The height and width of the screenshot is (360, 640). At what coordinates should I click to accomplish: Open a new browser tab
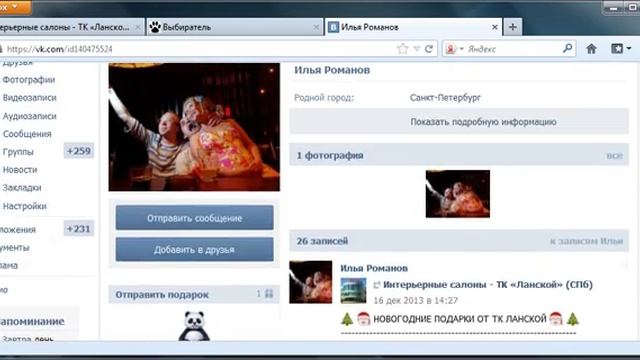point(513,27)
